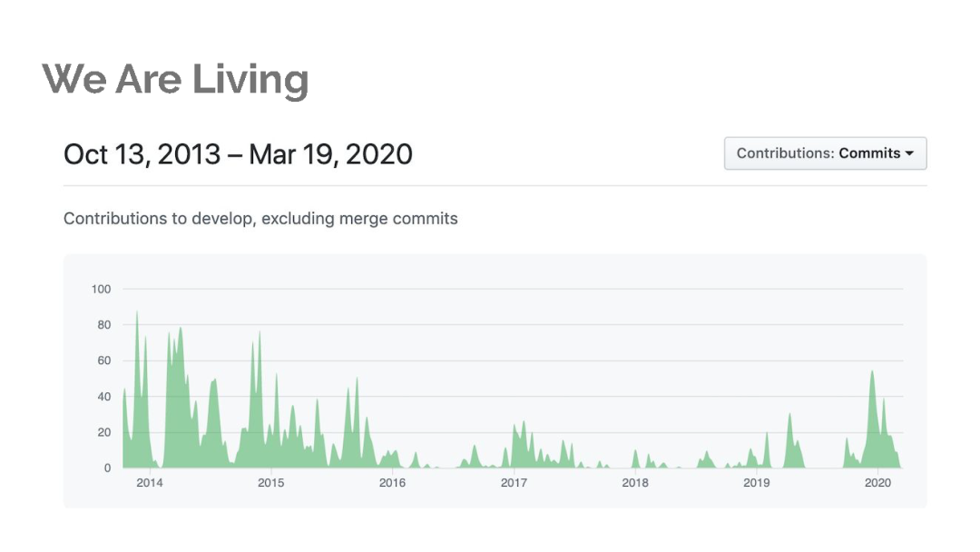Select the 2019 timeline label
980x552 pixels.
pyautogui.click(x=756, y=483)
